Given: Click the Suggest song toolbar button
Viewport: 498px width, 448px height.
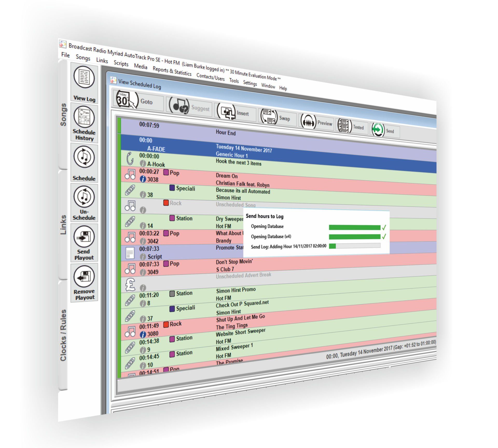Looking at the screenshot, I should pyautogui.click(x=189, y=106).
